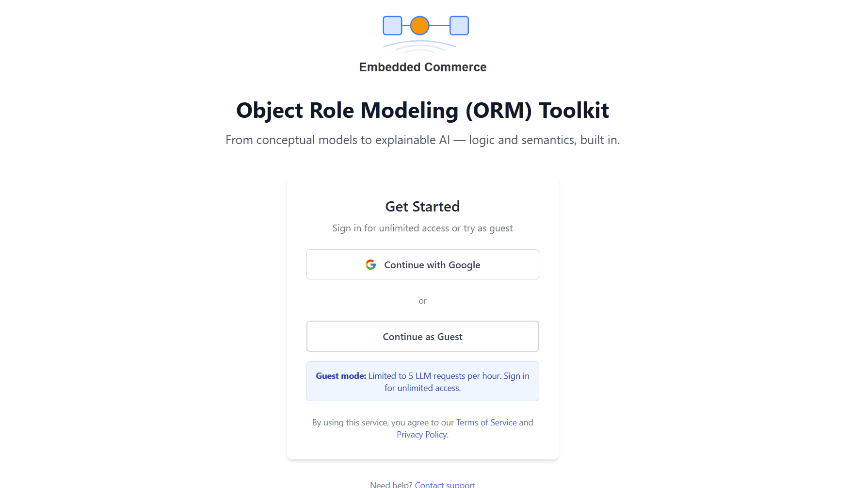Click the "or" divider between sign-in options

pyautogui.click(x=422, y=301)
